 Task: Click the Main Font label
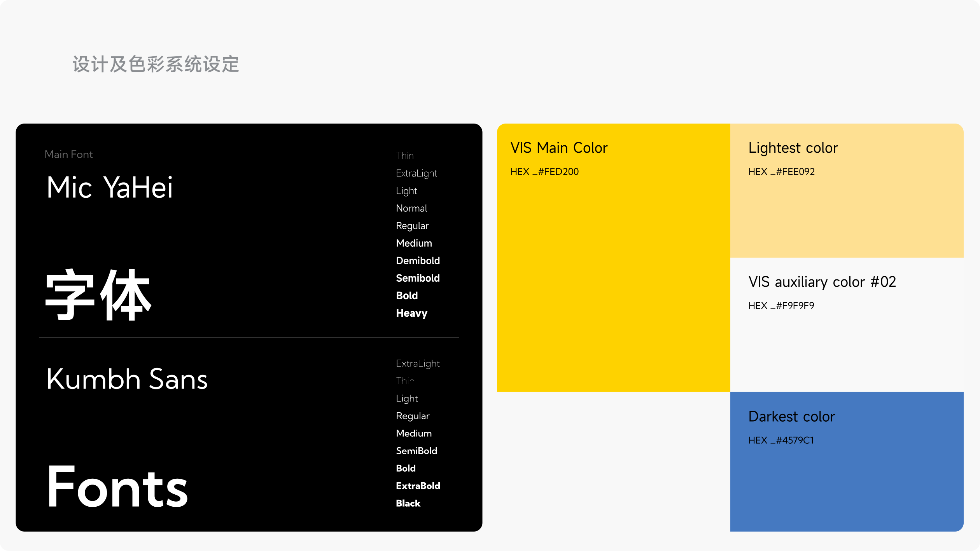(x=68, y=155)
